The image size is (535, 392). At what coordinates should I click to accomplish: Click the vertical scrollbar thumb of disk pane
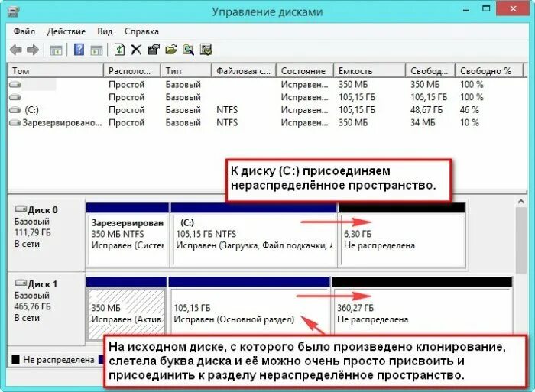click(520, 240)
